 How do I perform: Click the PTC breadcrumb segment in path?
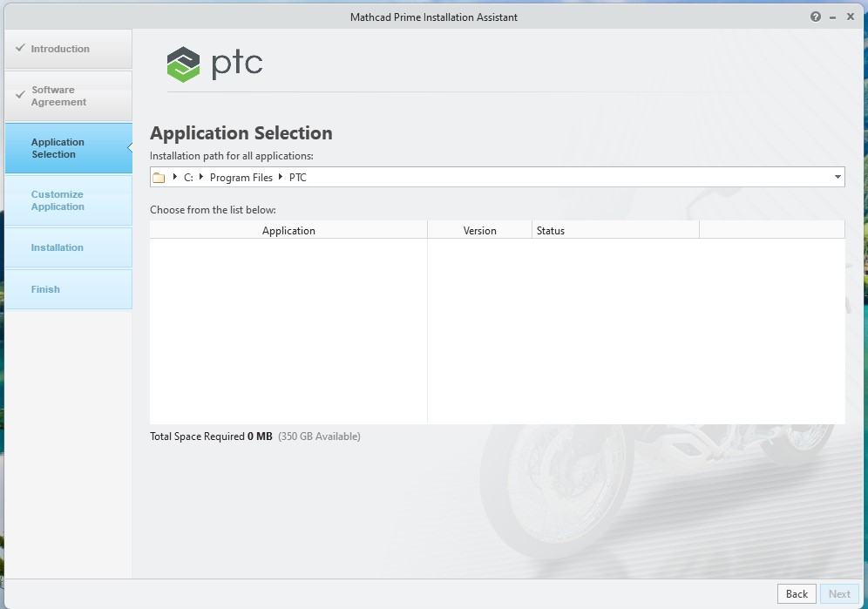click(297, 177)
